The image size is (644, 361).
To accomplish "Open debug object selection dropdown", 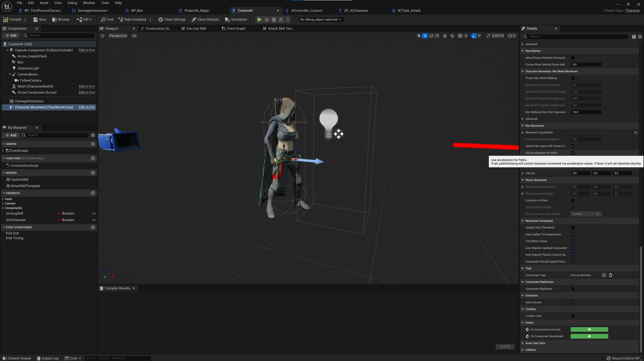I will [x=321, y=19].
